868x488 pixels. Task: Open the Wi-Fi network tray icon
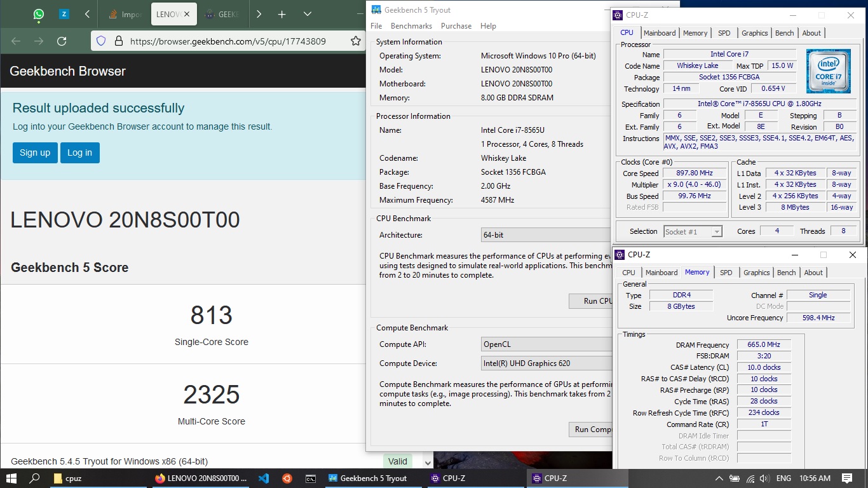coord(750,478)
